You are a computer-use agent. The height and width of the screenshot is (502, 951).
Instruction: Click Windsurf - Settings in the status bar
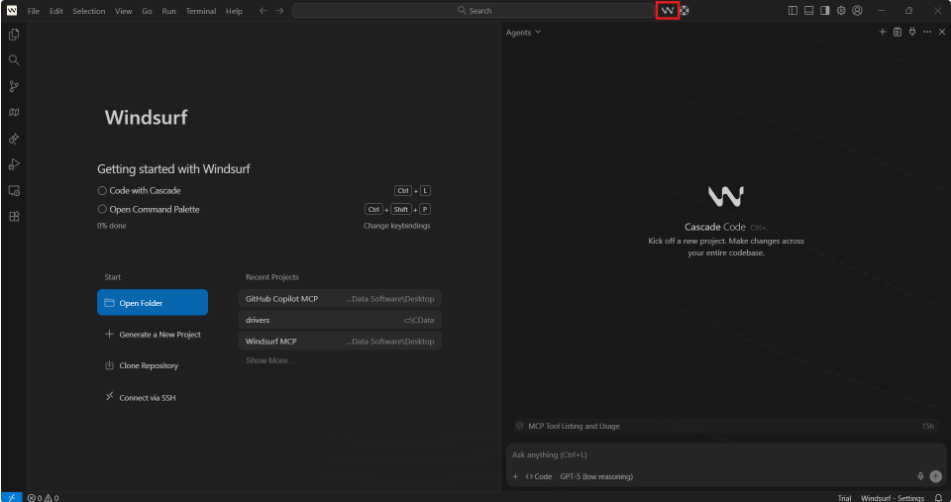point(892,498)
